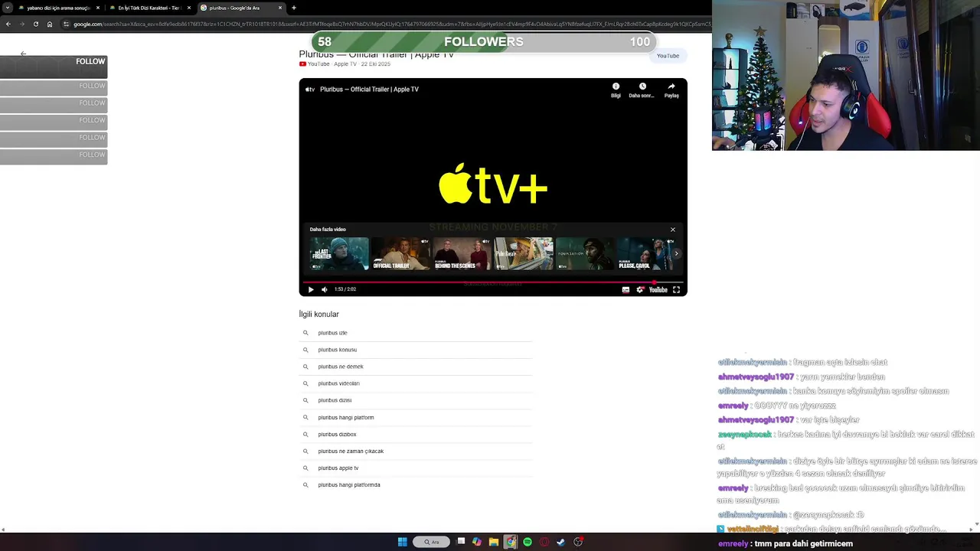Switch to 'yabancı dizi için arama' tab
Viewport: 980px width, 551px height.
click(58, 8)
